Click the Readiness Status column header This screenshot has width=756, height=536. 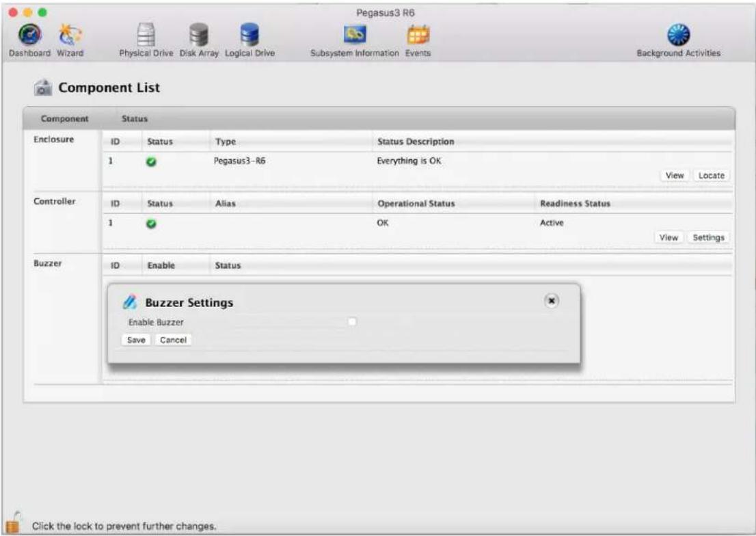pos(575,204)
